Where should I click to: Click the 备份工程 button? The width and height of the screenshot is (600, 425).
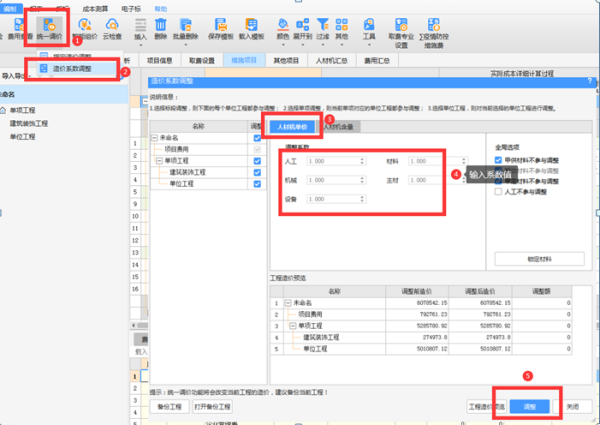(169, 407)
